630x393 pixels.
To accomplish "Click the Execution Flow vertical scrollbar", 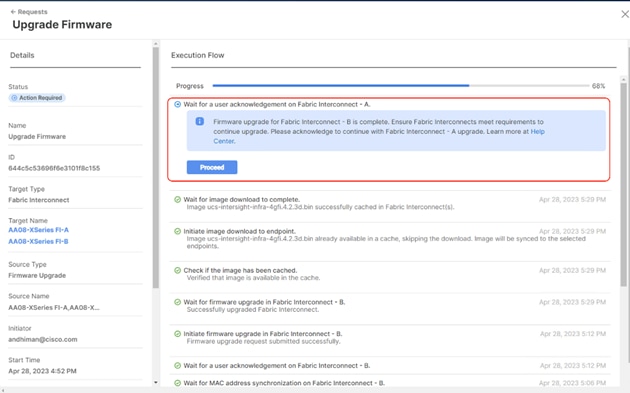I will coord(624,185).
